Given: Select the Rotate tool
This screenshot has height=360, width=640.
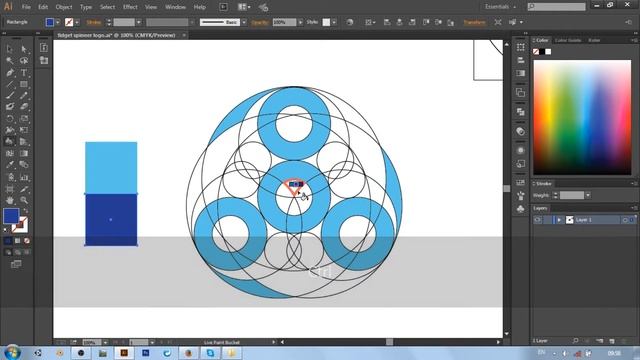Looking at the screenshot, I should (x=10, y=118).
